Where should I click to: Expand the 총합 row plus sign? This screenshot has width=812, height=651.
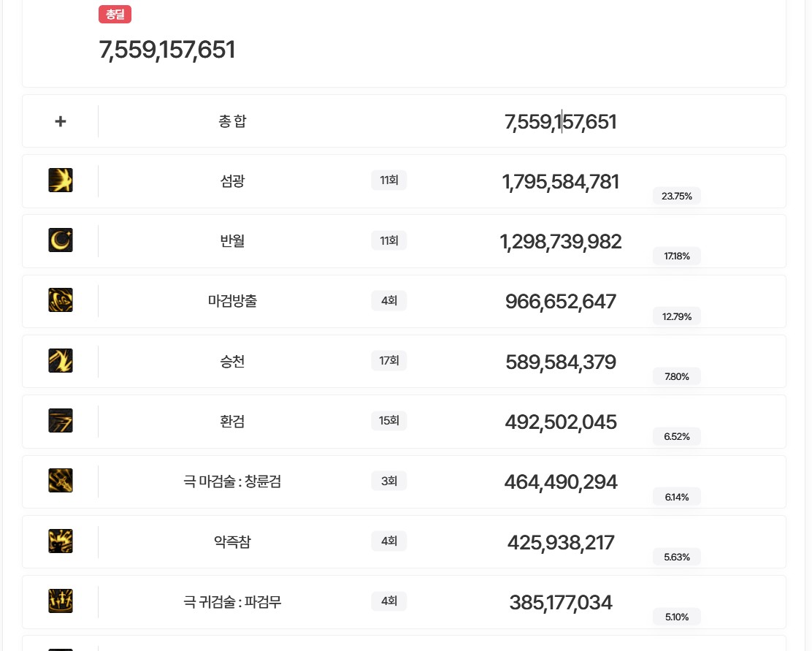click(61, 121)
